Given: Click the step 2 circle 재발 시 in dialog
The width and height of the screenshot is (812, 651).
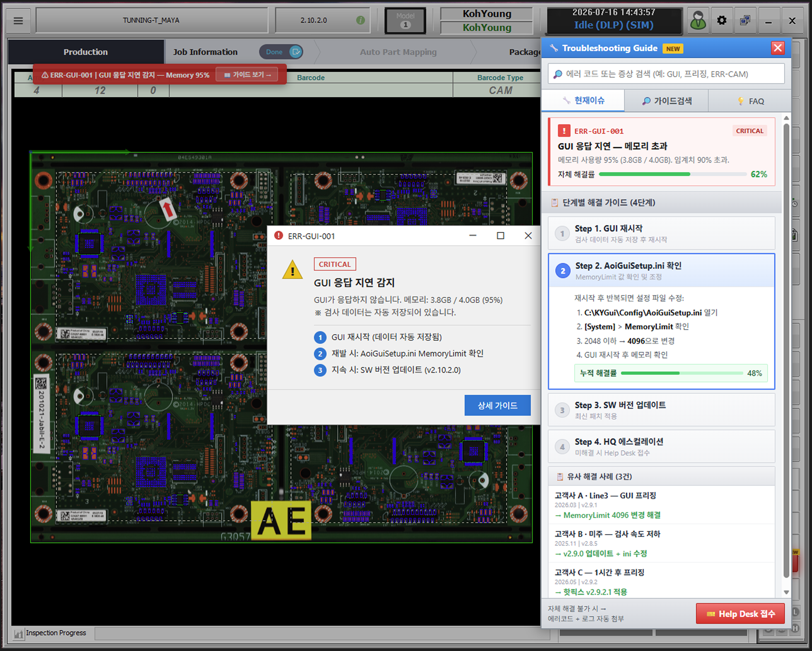Looking at the screenshot, I should point(320,354).
